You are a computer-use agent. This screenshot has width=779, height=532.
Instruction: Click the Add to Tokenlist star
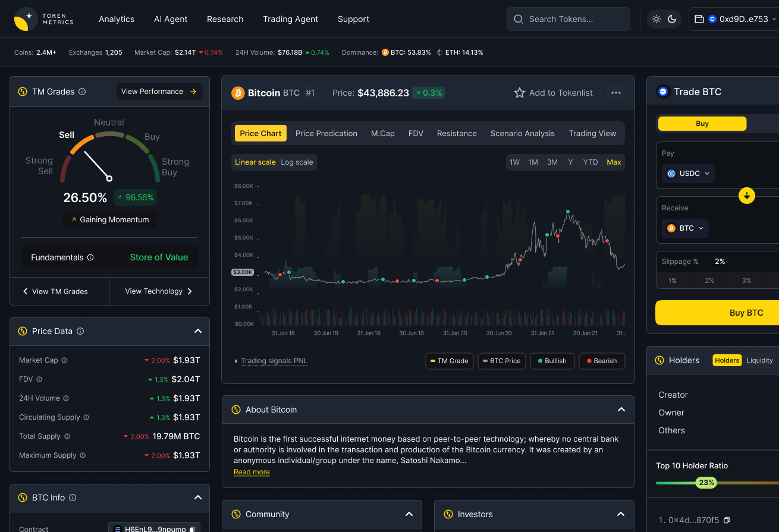(x=520, y=93)
